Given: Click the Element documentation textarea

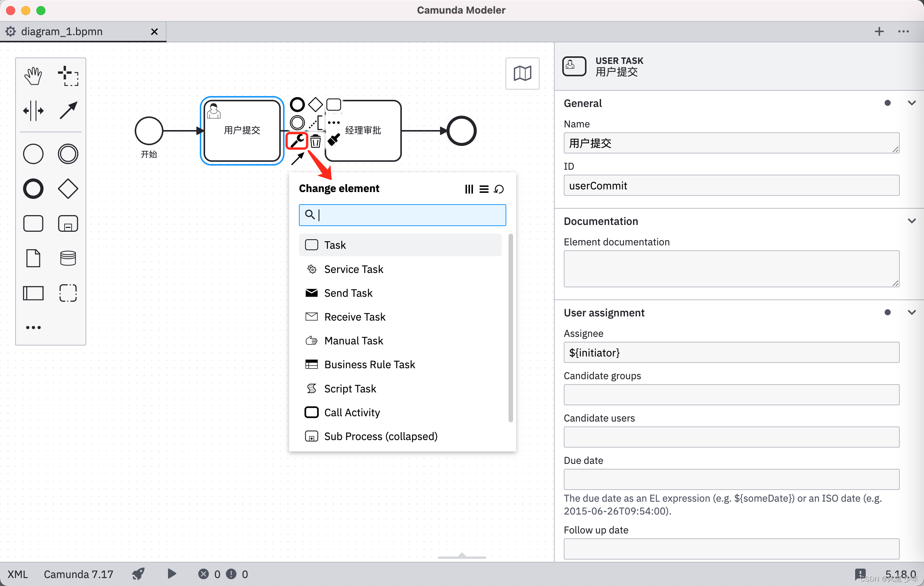Looking at the screenshot, I should 731,269.
